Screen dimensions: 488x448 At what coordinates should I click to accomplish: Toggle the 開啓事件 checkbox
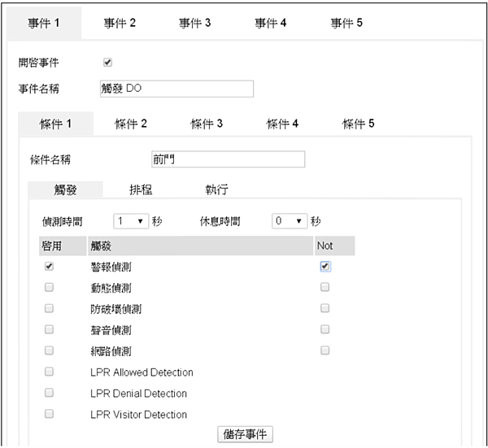[108, 63]
